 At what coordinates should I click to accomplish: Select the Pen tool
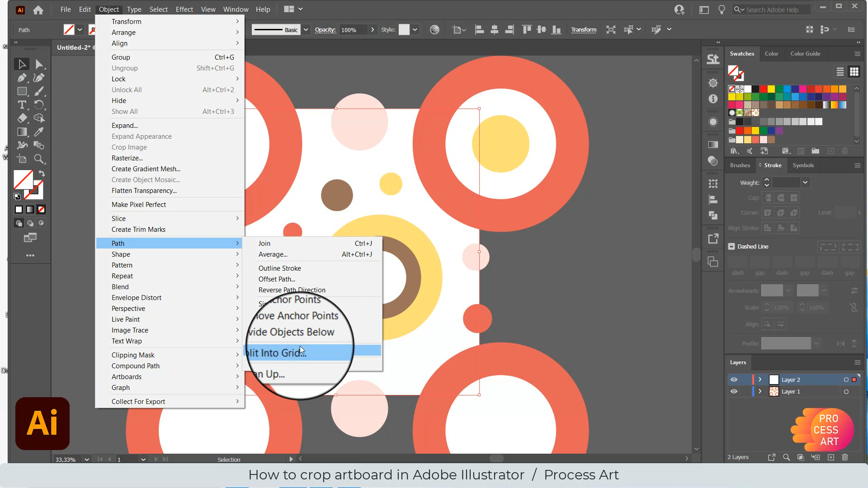pos(22,78)
